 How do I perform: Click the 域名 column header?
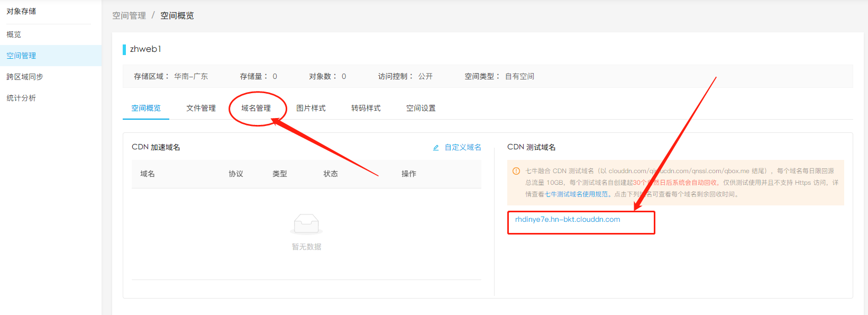pos(148,174)
